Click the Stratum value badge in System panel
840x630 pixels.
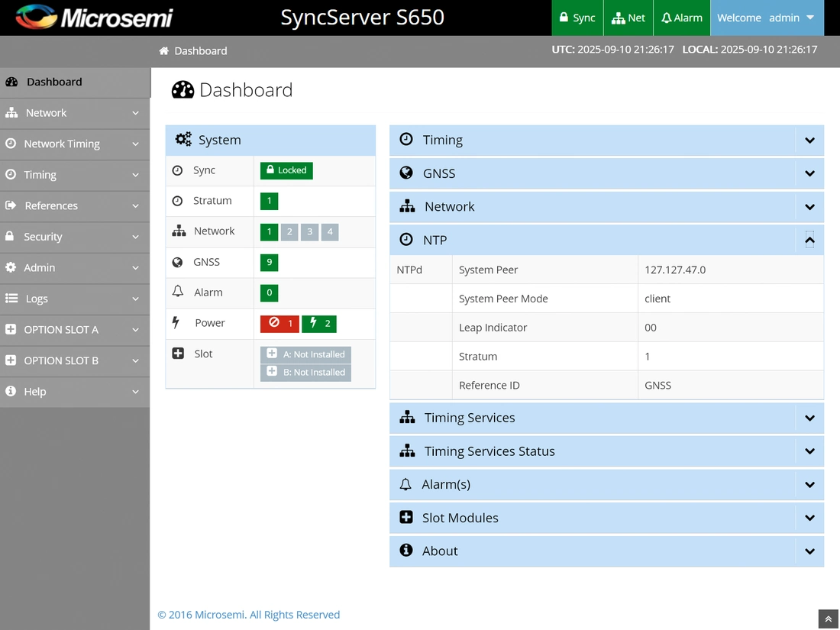click(x=270, y=202)
